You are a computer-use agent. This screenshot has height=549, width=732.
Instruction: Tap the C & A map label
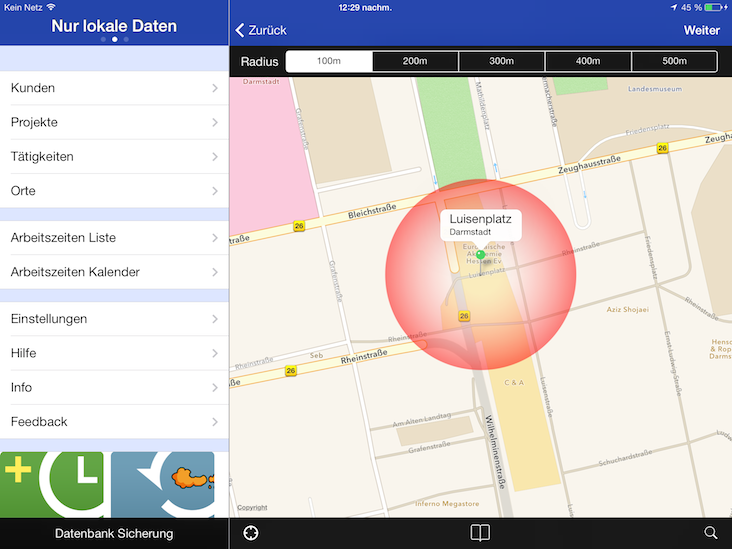(x=514, y=382)
